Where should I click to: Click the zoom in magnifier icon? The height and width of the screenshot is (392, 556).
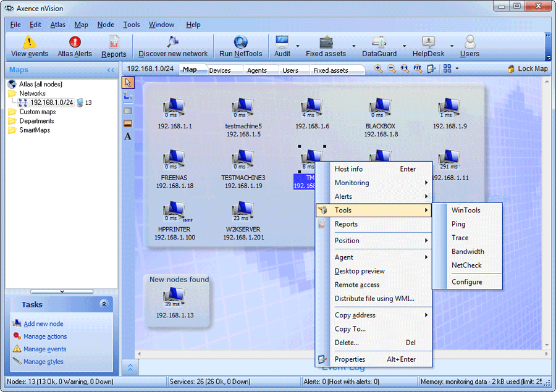pyautogui.click(x=379, y=69)
